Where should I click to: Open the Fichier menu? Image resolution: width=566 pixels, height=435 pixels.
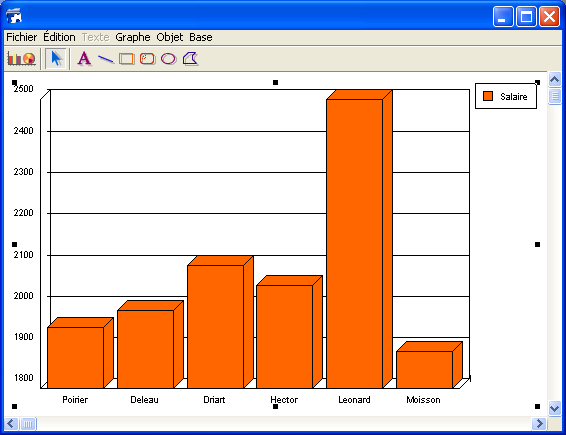click(x=22, y=37)
